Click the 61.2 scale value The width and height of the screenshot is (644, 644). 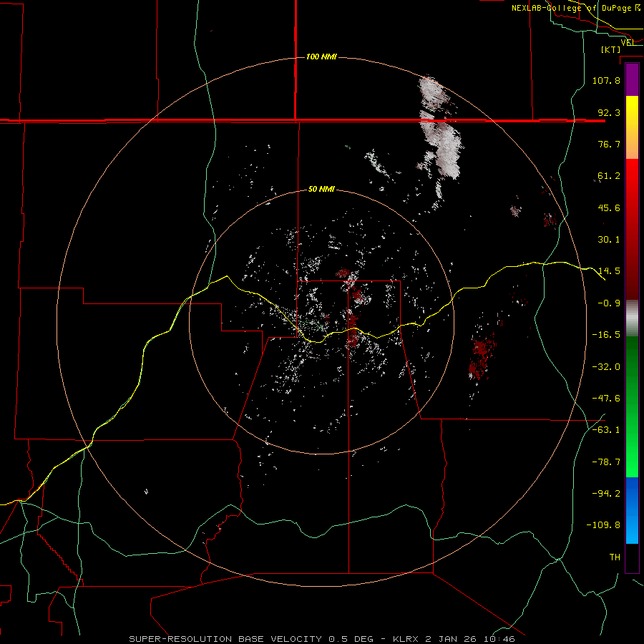[609, 176]
